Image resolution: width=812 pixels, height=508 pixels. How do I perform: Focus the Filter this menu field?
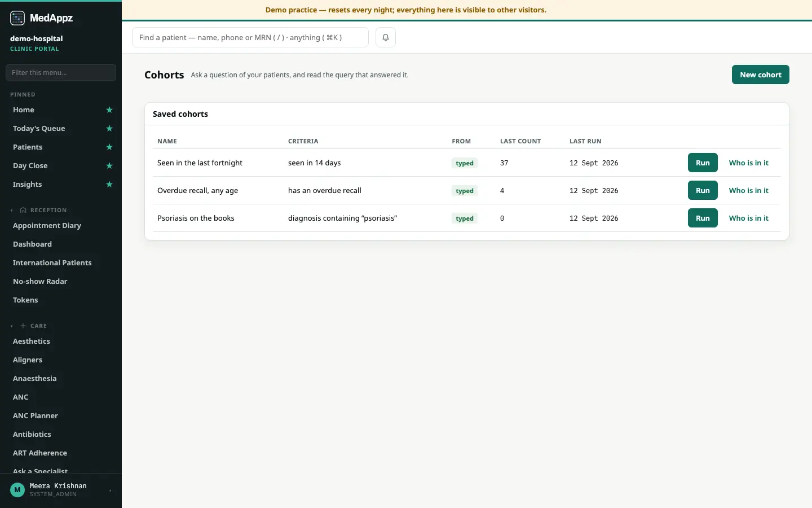[x=61, y=72]
